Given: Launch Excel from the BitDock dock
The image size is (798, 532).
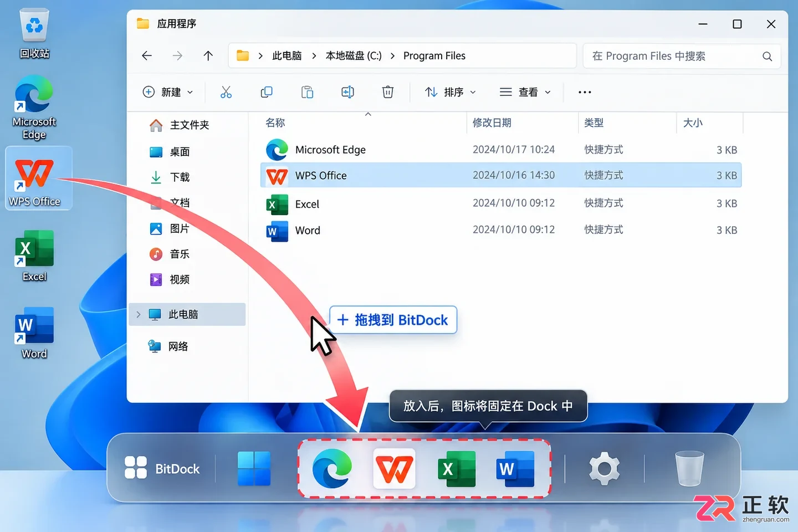Looking at the screenshot, I should pos(456,469).
